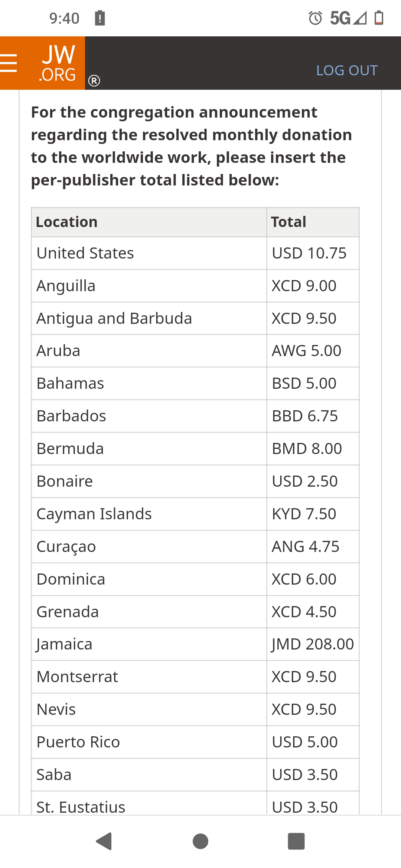Image resolution: width=401 pixels, height=868 pixels.
Task: Tap the Android back button
Action: click(104, 841)
